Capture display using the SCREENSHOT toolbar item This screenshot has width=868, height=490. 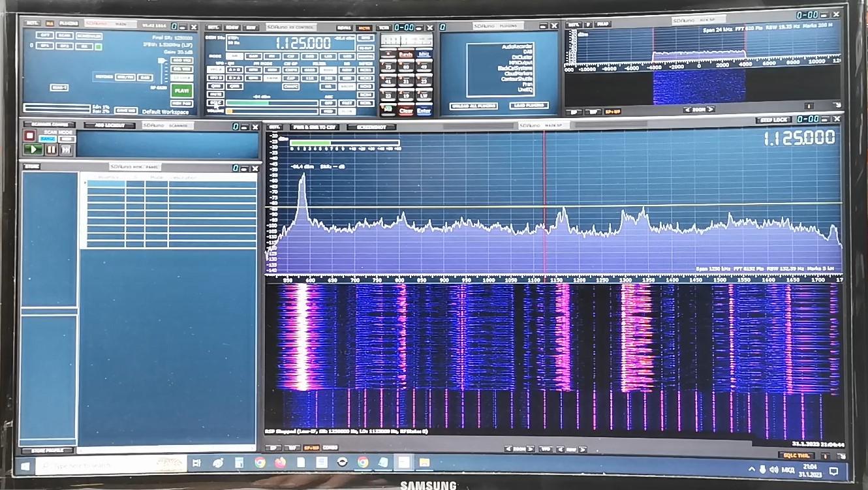click(371, 127)
